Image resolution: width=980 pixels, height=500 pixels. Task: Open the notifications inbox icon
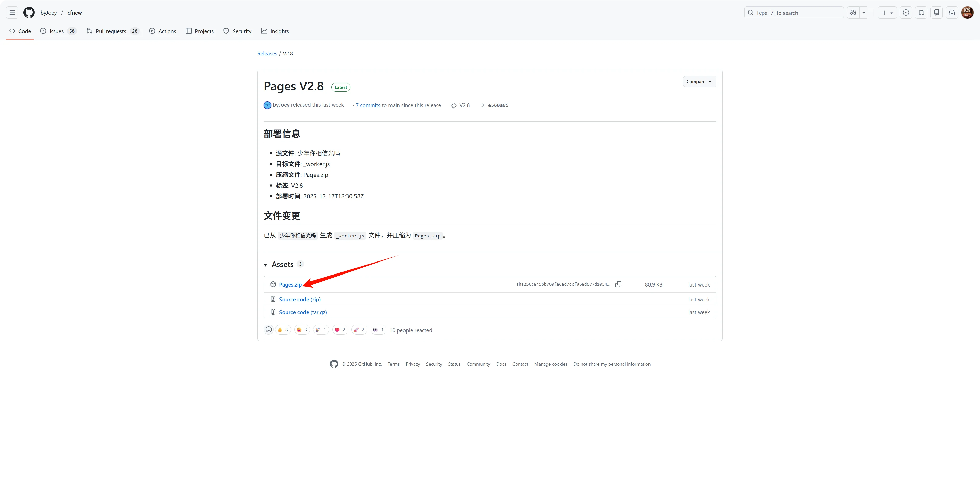pos(952,13)
